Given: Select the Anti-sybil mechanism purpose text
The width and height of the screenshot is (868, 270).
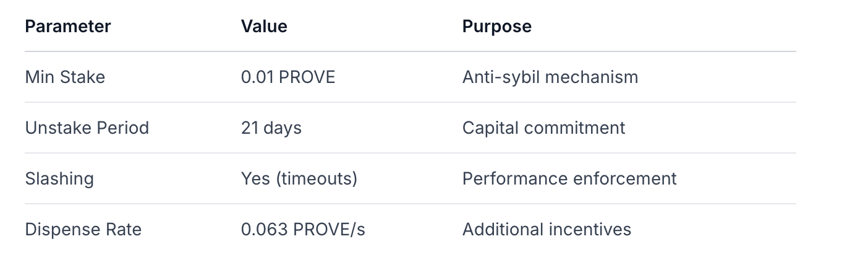Looking at the screenshot, I should (550, 77).
